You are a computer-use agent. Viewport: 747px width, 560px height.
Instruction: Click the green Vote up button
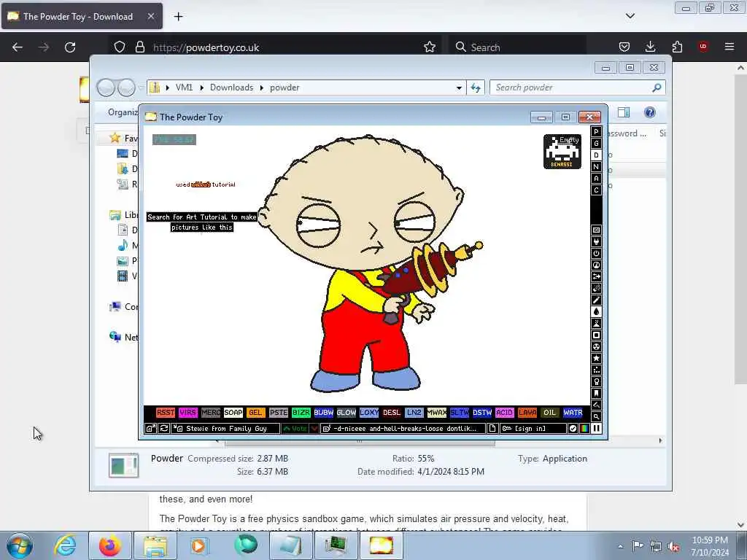tap(295, 429)
